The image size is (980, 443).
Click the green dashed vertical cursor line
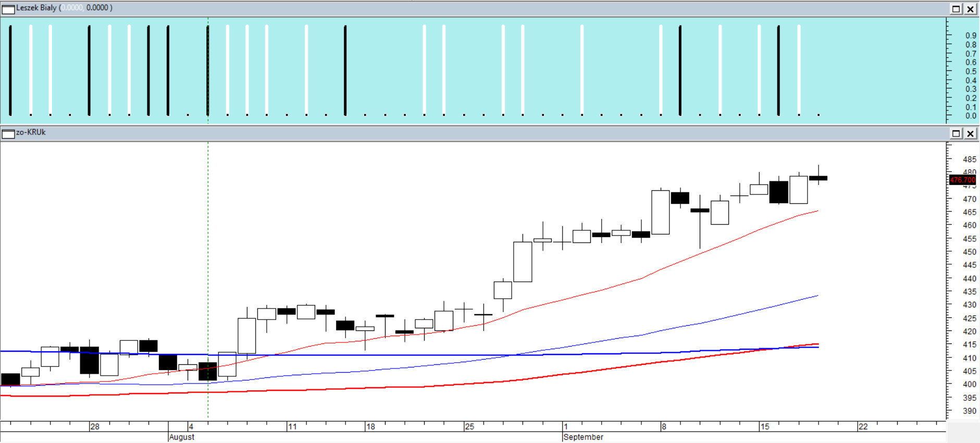(208, 261)
